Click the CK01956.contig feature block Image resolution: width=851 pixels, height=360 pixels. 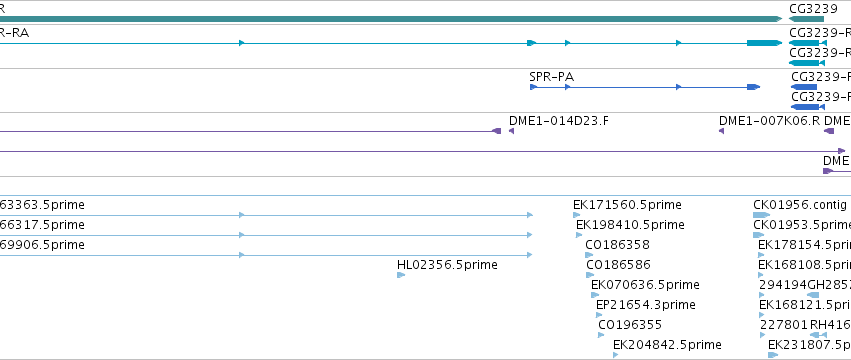coord(761,215)
